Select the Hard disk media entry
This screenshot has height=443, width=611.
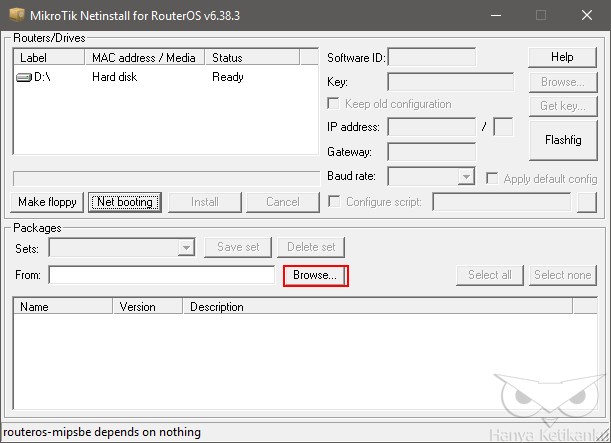pos(115,77)
